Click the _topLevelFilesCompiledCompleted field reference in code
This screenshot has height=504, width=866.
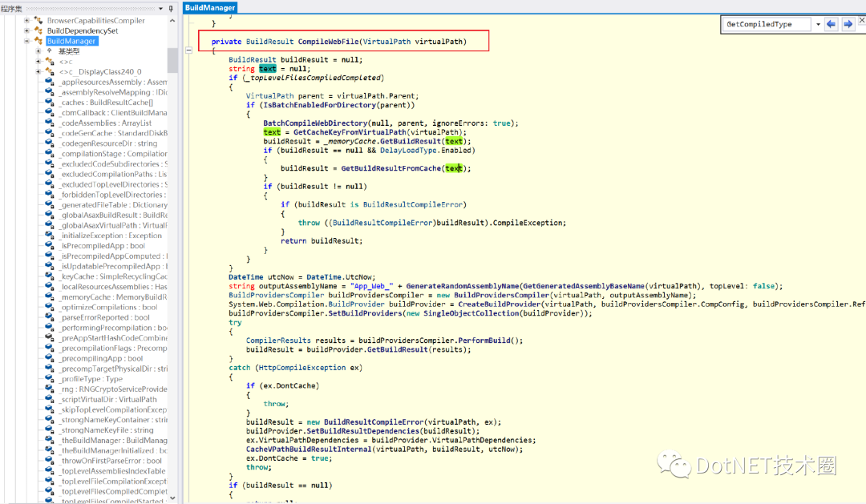coord(315,78)
